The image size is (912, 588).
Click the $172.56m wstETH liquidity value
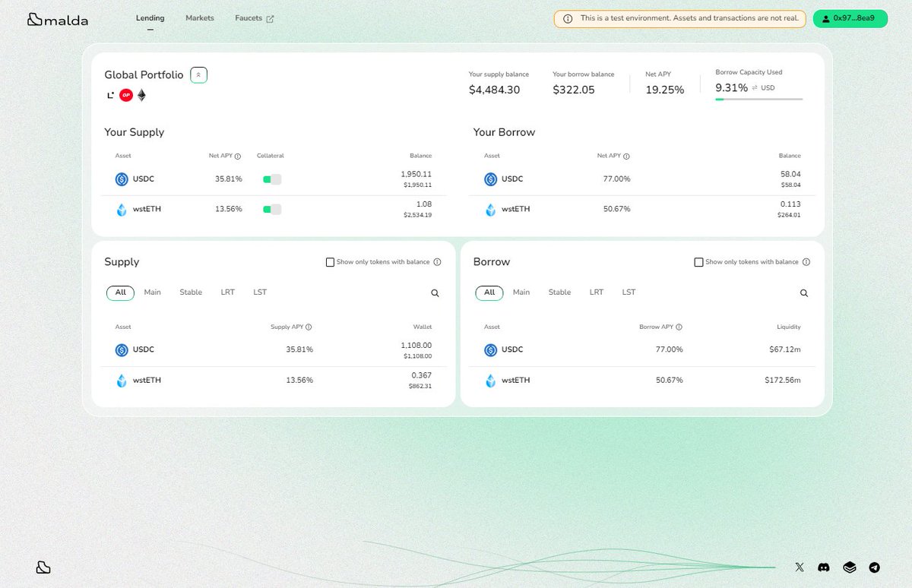click(783, 381)
